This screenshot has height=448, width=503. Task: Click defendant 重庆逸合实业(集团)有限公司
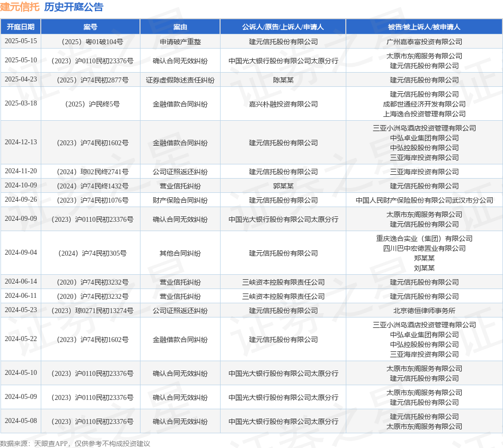click(424, 238)
